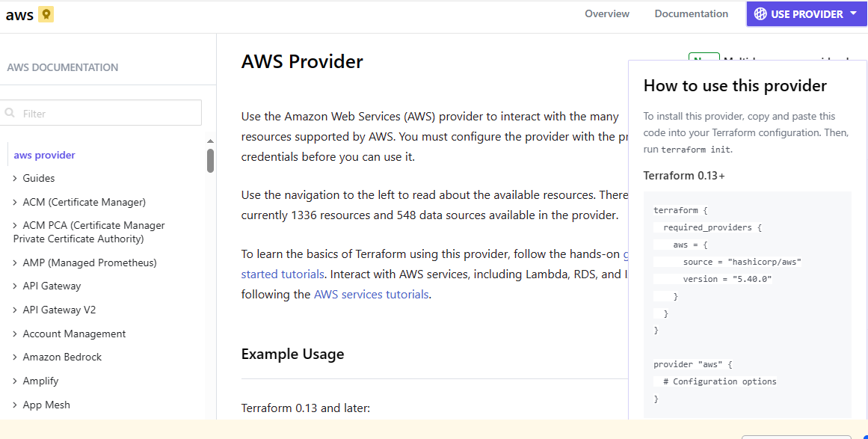The height and width of the screenshot is (439, 868).
Task: Click the version = "5.40.0" code line
Action: tap(727, 279)
